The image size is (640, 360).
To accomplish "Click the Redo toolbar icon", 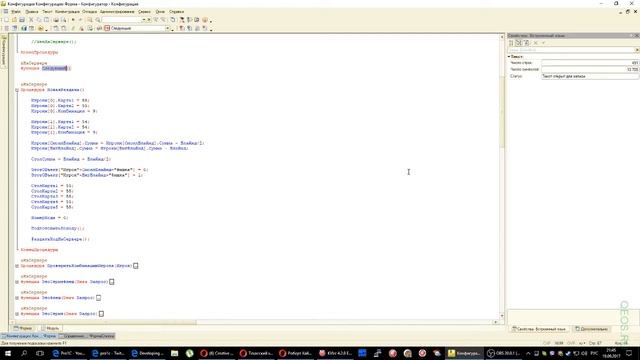I will [x=81, y=20].
